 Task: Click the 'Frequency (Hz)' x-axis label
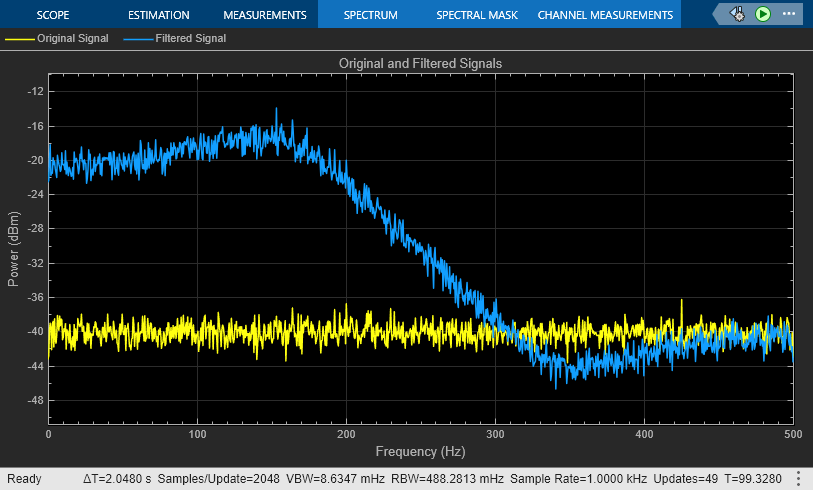(420, 451)
